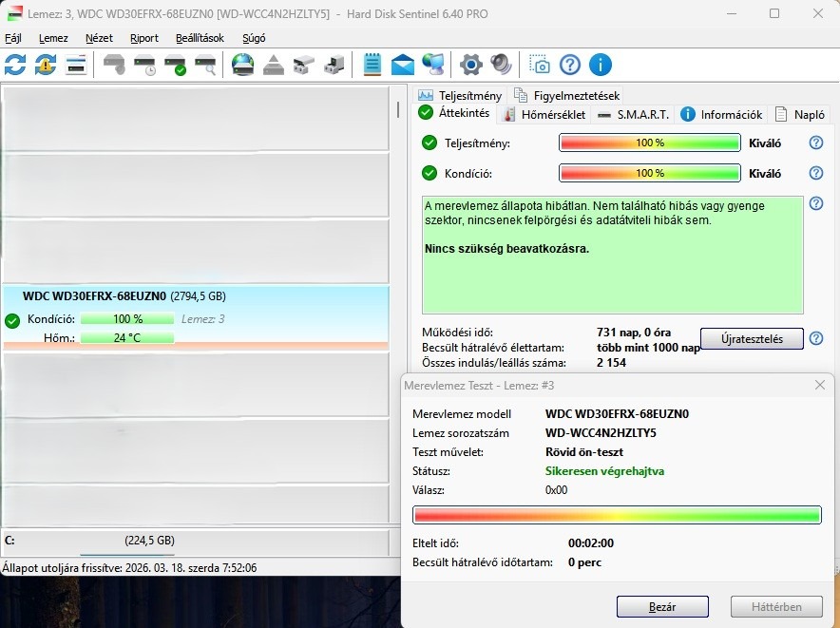Open the Fájl menu
The width and height of the screenshot is (840, 628).
click(13, 38)
